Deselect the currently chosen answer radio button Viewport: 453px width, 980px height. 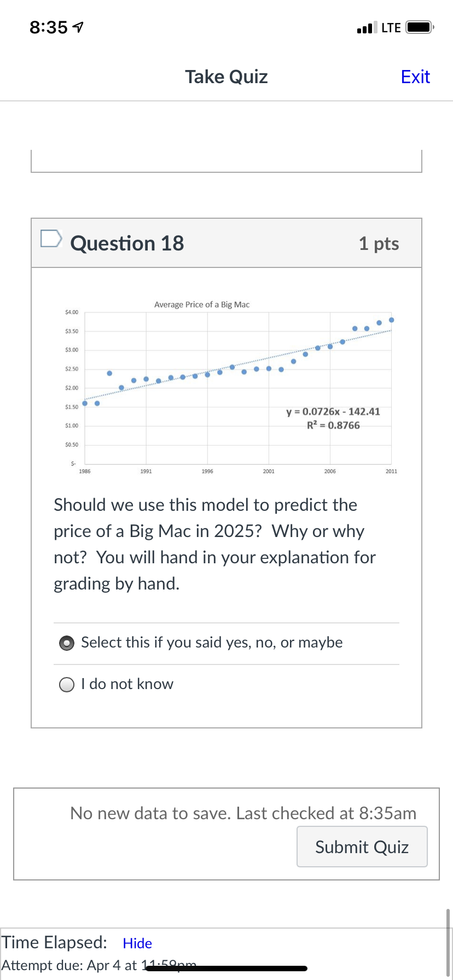coord(66,643)
